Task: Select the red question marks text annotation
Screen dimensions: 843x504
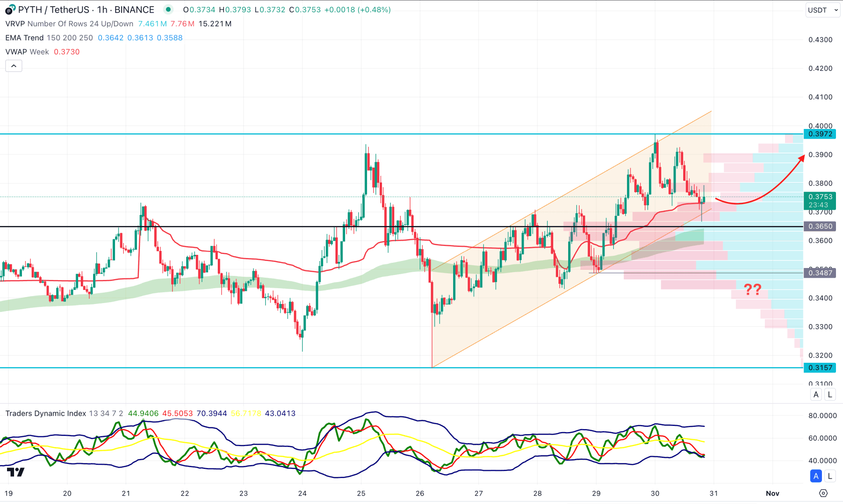Action: pyautogui.click(x=753, y=289)
